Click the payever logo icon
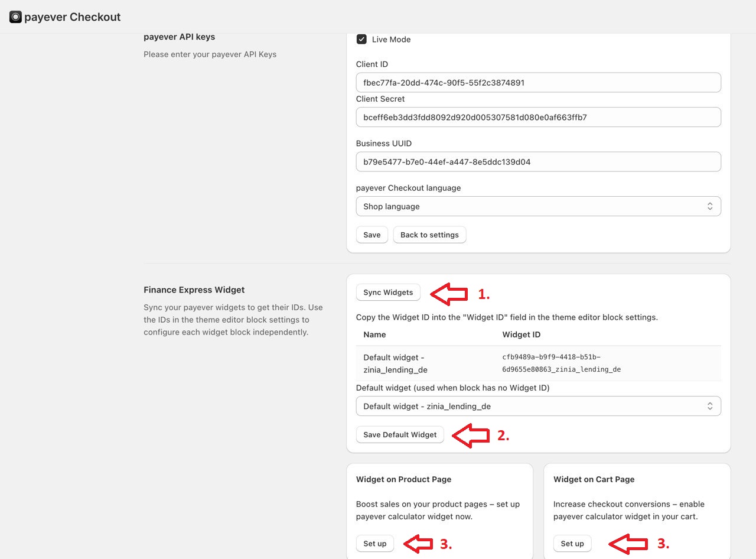Viewport: 756px width, 559px height. (x=15, y=17)
